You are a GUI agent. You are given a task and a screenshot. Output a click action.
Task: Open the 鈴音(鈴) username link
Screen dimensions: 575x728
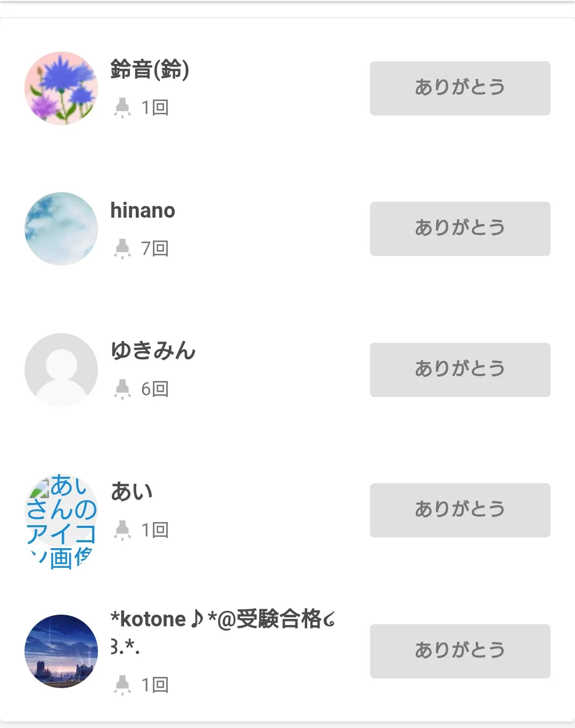tap(150, 70)
